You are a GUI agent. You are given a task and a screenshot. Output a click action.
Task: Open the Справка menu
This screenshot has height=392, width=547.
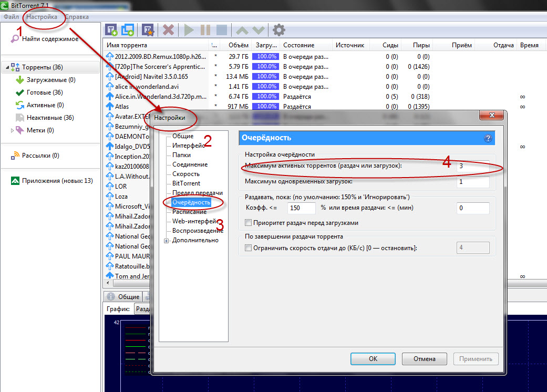(x=77, y=17)
